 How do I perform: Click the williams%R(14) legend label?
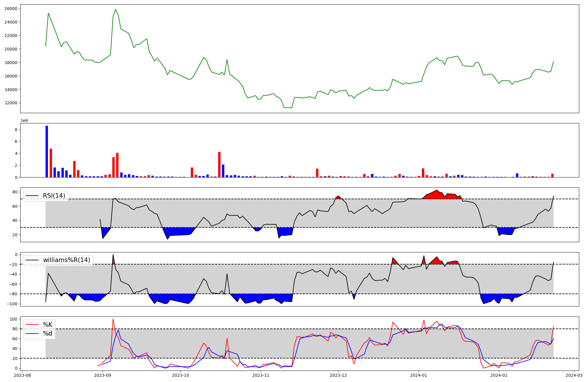66,260
